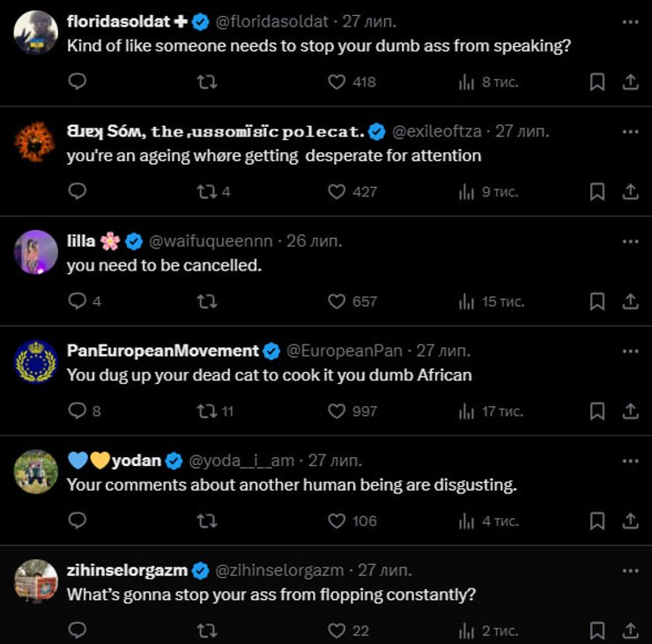Like lilla's 'cancelled' tweet
The height and width of the screenshot is (644, 652).
[x=337, y=301]
